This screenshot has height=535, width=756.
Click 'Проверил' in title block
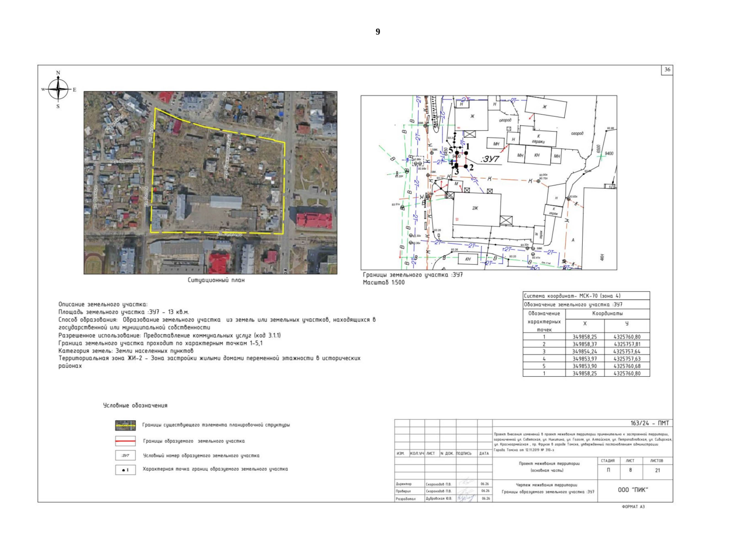(x=404, y=491)
